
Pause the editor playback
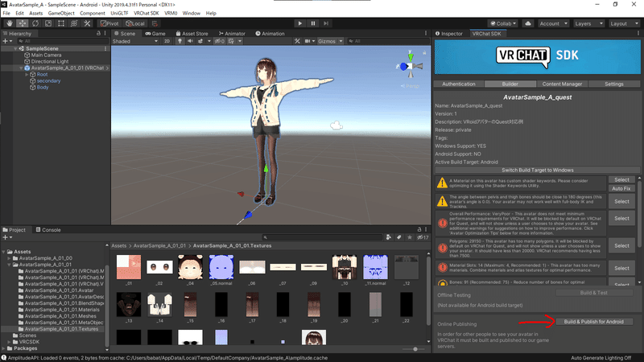coord(313,23)
